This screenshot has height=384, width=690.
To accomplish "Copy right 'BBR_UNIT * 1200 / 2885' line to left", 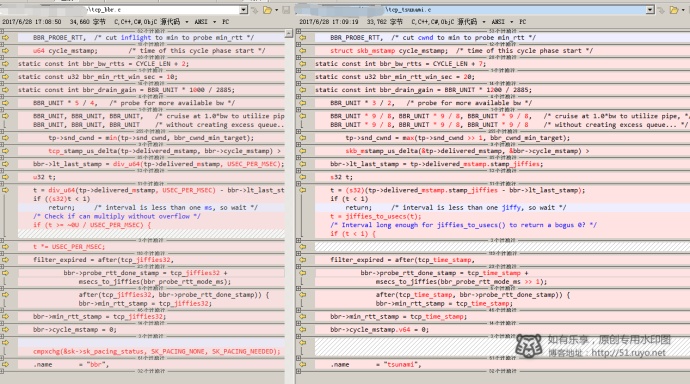I will (x=303, y=90).
